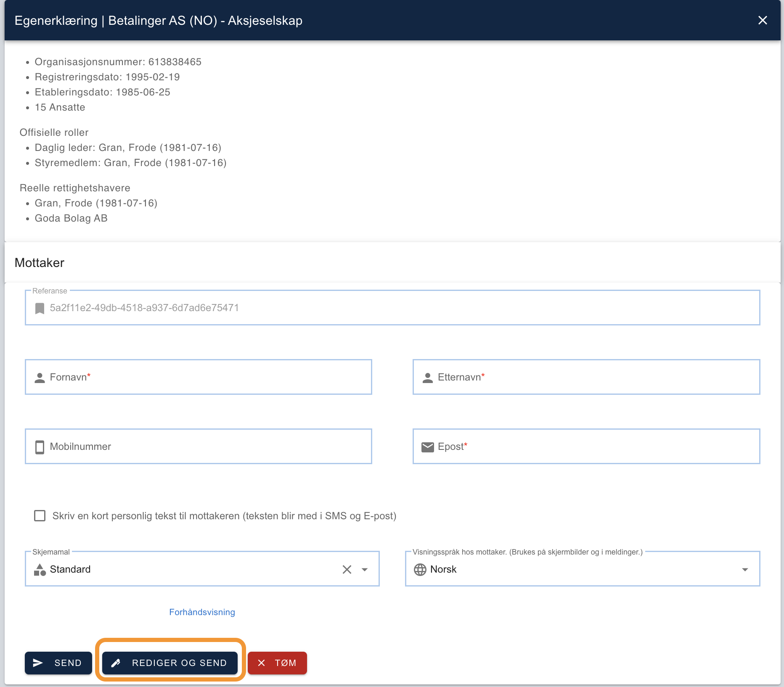Click 'Goda Bolag AB' beneficial owner

(71, 218)
